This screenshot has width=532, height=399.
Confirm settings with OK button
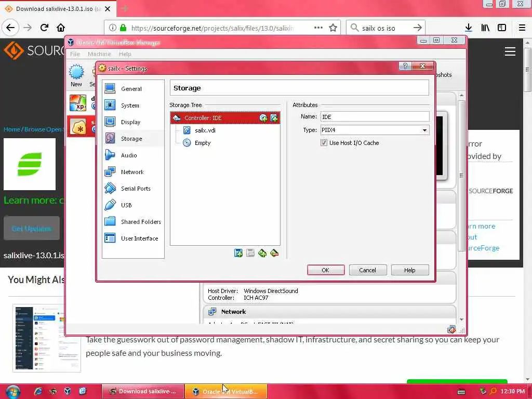(x=325, y=270)
